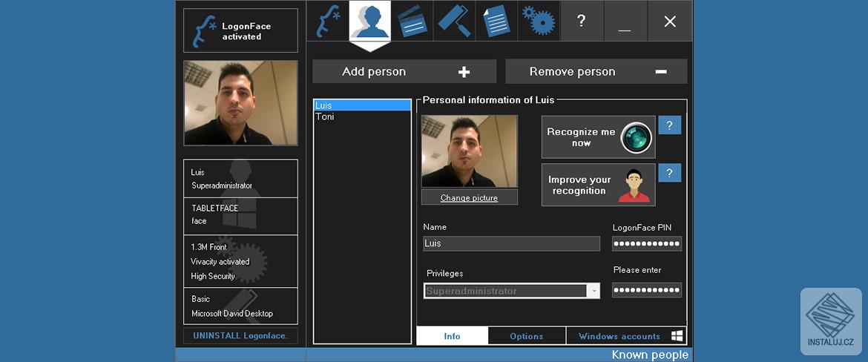Open help for Recognize me now
Viewport: 868px width, 362px height.
point(669,125)
